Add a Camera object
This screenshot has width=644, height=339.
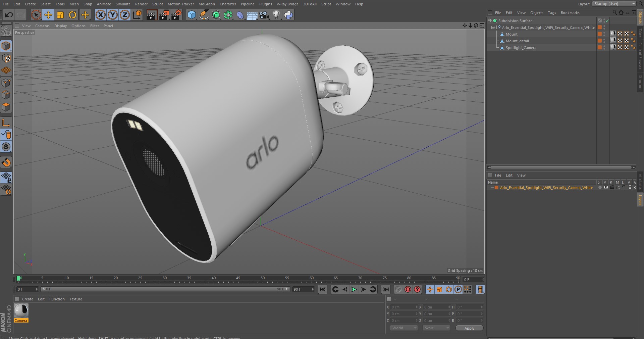[x=264, y=15]
